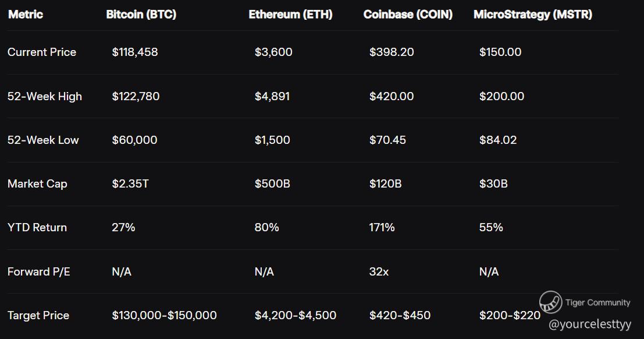Select the Target Price row label
The width and height of the screenshot is (644, 339).
click(x=38, y=316)
